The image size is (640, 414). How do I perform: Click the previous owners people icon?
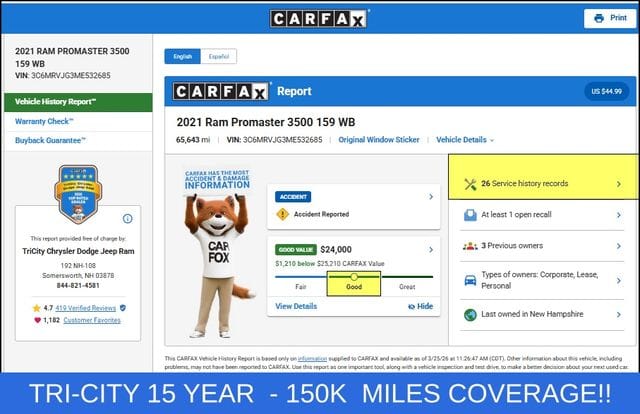coord(470,246)
